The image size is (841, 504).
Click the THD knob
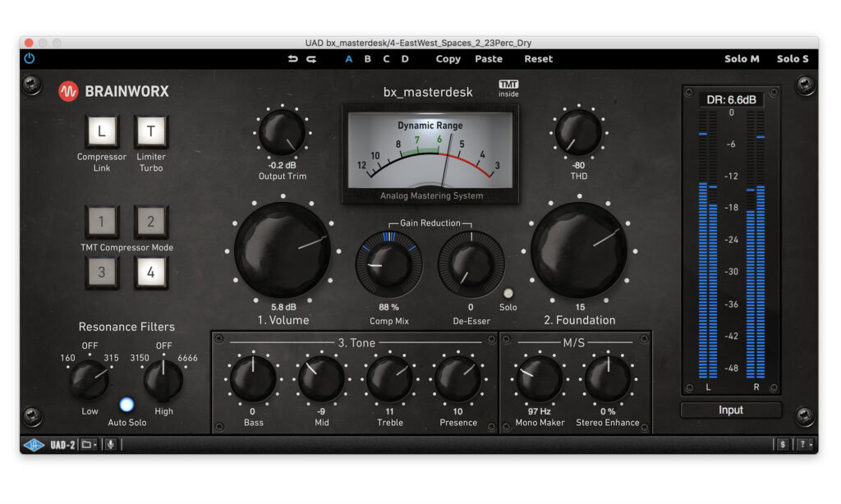click(x=578, y=132)
